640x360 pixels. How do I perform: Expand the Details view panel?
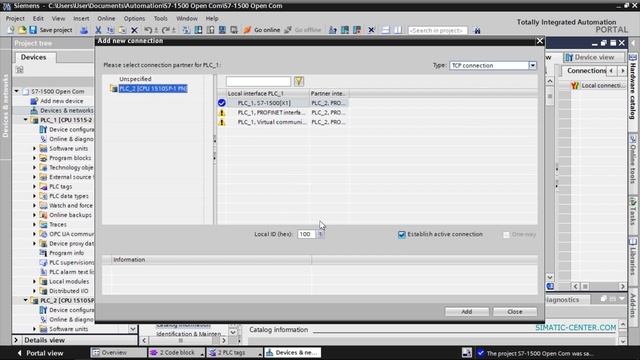point(16,340)
